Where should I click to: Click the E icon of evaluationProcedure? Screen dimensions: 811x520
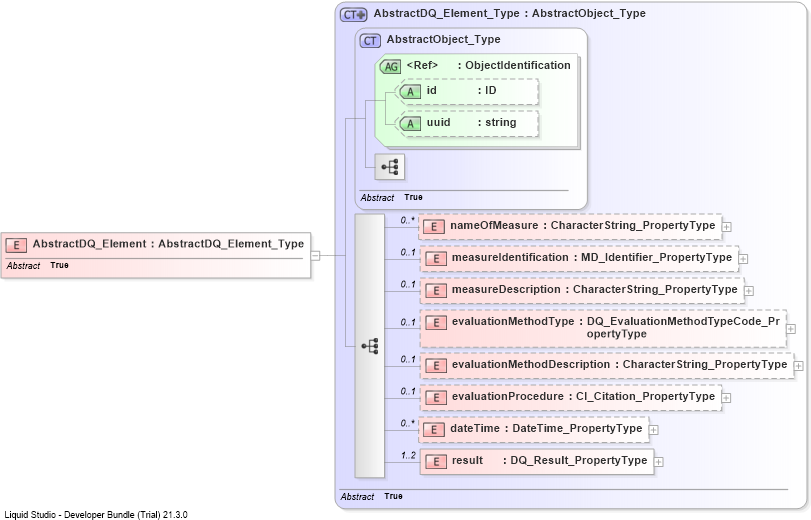pyautogui.click(x=435, y=398)
